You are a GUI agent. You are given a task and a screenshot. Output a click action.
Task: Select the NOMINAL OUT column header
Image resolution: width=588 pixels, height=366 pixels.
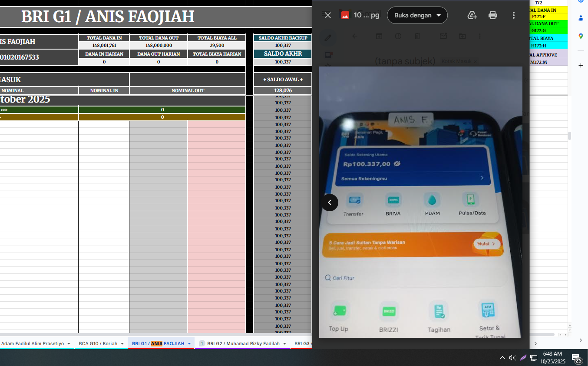click(x=188, y=90)
